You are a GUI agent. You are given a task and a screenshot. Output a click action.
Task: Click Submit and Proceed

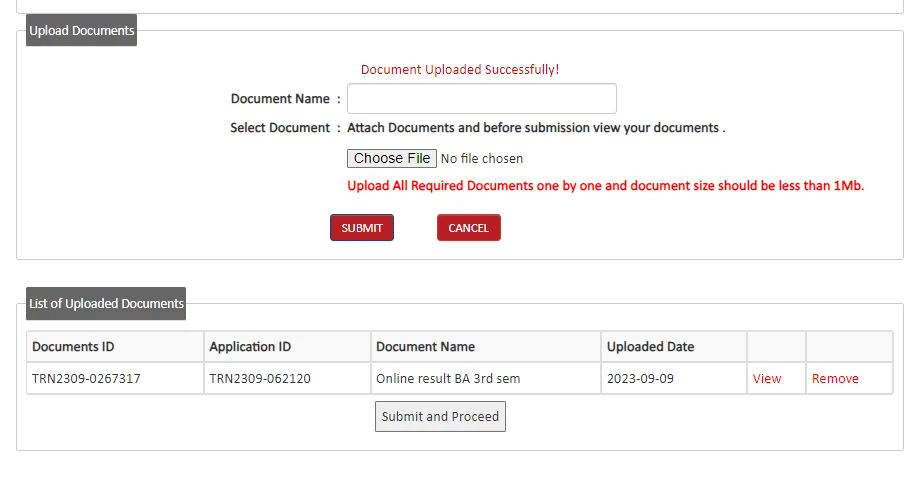coord(440,417)
